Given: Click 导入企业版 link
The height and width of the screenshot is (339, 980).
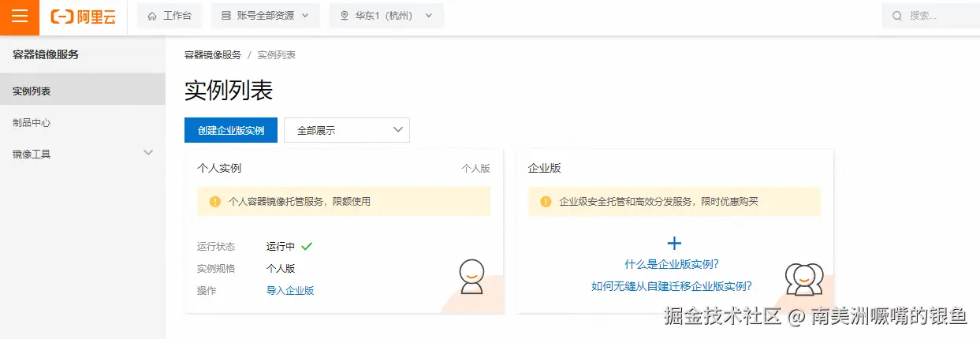Looking at the screenshot, I should [290, 291].
